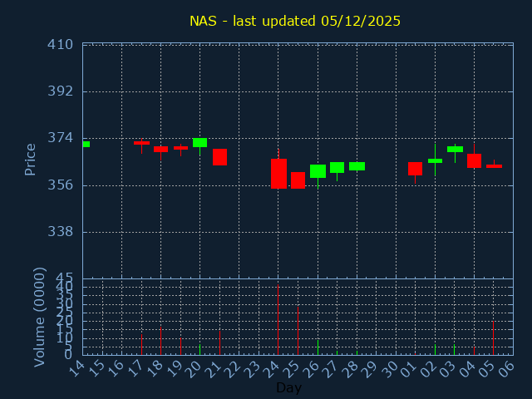Image resolution: width=532 pixels, height=399 pixels.
Task: Select the green candlestick on day 03
Action: (455, 150)
